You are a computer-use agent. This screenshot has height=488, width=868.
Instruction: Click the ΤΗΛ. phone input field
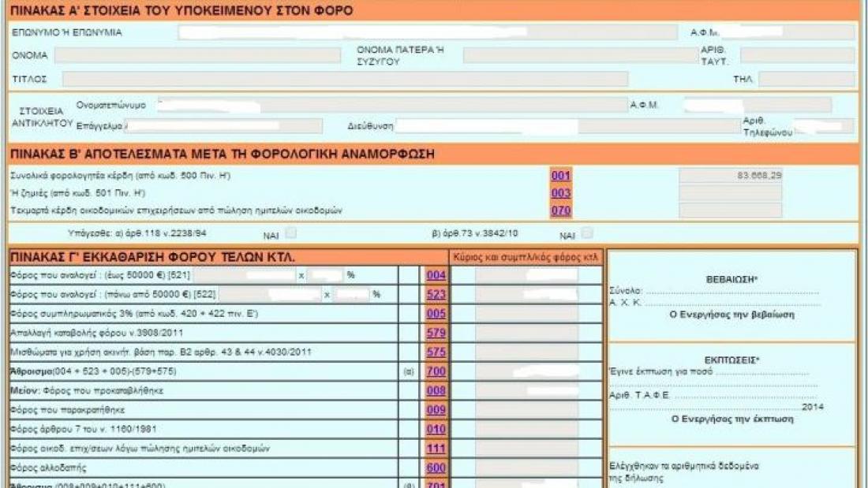[806, 79]
